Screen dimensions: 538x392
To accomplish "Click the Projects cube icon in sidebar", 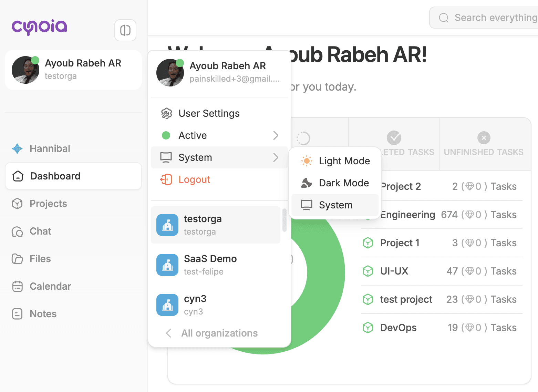I will pos(17,204).
